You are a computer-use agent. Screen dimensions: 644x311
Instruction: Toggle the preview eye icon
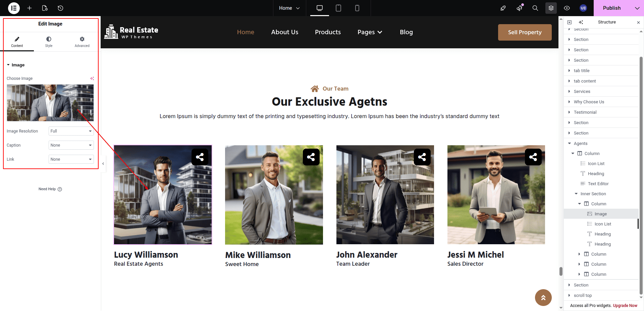pos(567,8)
